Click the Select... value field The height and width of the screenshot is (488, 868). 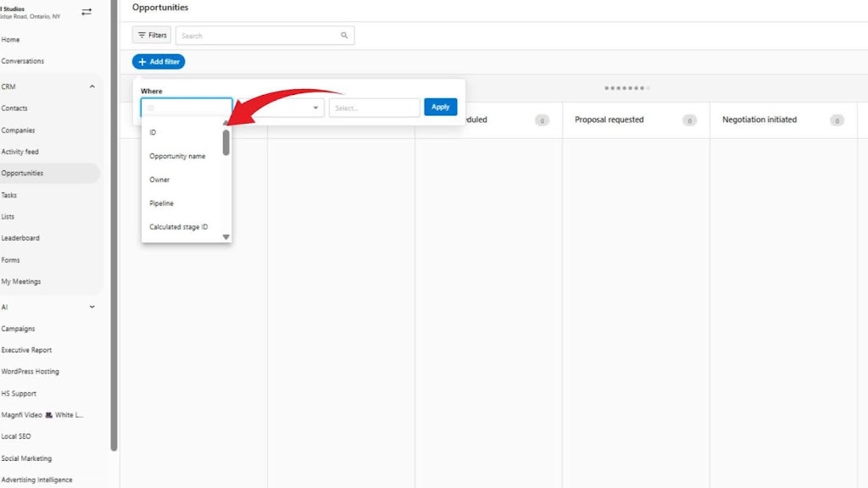(375, 108)
